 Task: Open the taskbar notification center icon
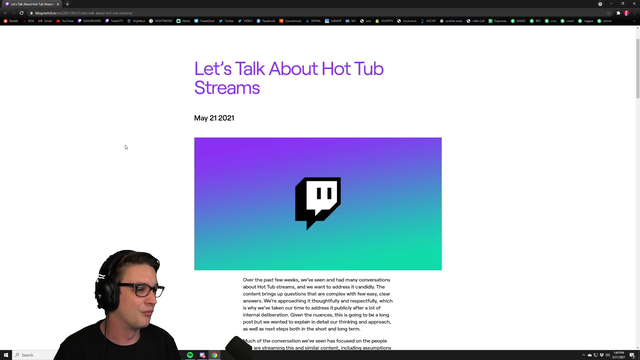coord(632,355)
